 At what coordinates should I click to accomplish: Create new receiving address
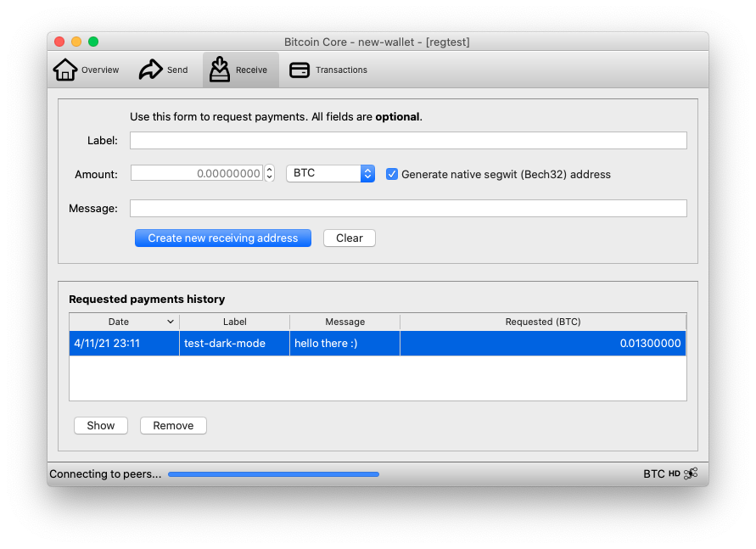click(x=223, y=238)
